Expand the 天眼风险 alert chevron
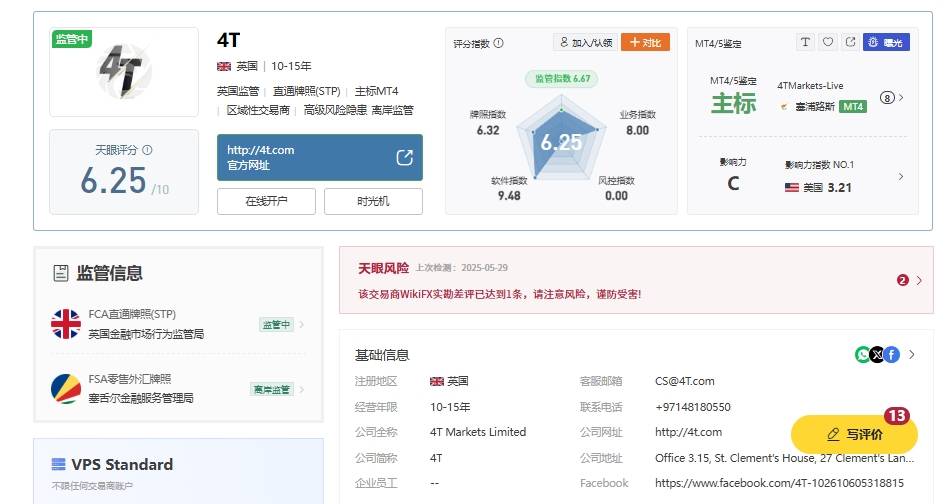 (x=919, y=280)
